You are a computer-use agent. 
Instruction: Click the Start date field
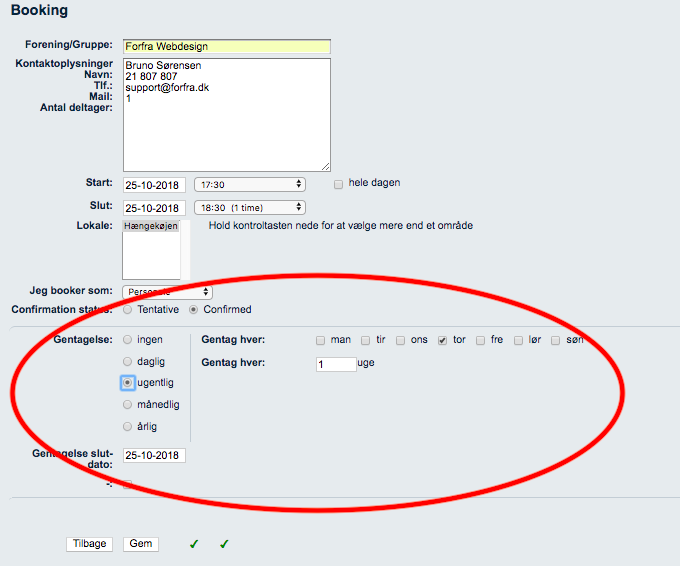click(154, 185)
